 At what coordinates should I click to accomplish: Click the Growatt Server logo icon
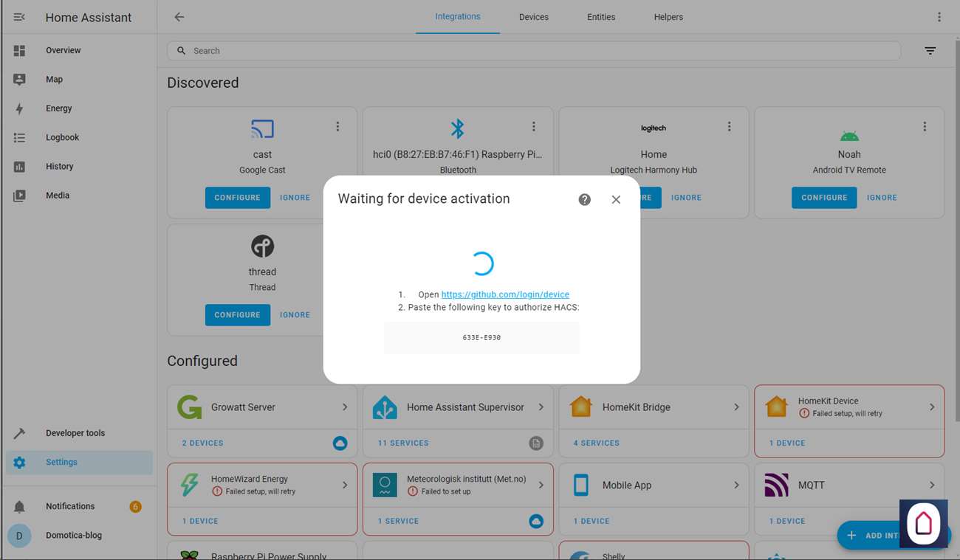[x=190, y=407]
